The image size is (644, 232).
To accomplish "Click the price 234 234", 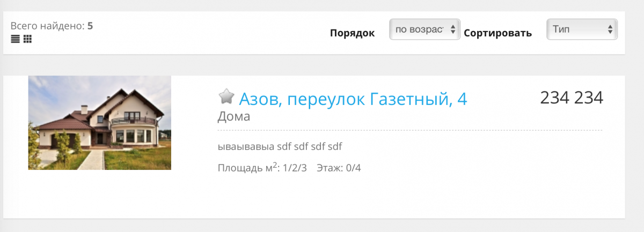I will coord(572,98).
